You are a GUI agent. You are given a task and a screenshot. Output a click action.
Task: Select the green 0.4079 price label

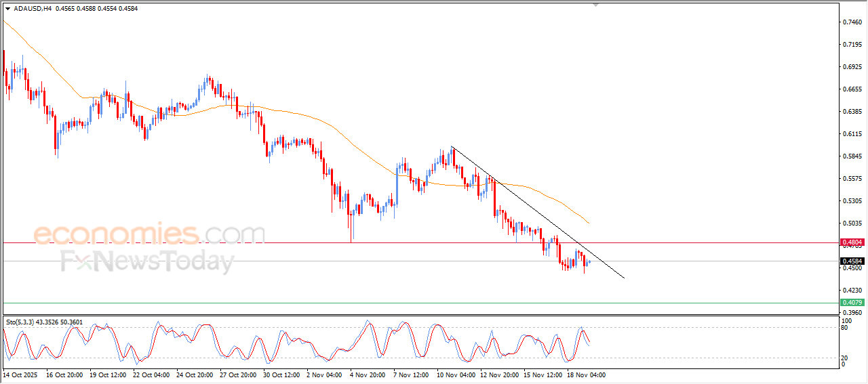click(852, 302)
